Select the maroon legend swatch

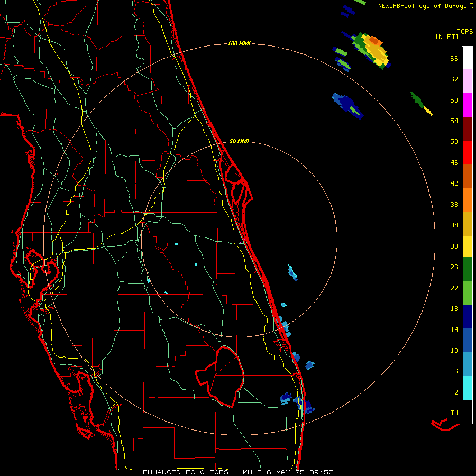pos(467,129)
